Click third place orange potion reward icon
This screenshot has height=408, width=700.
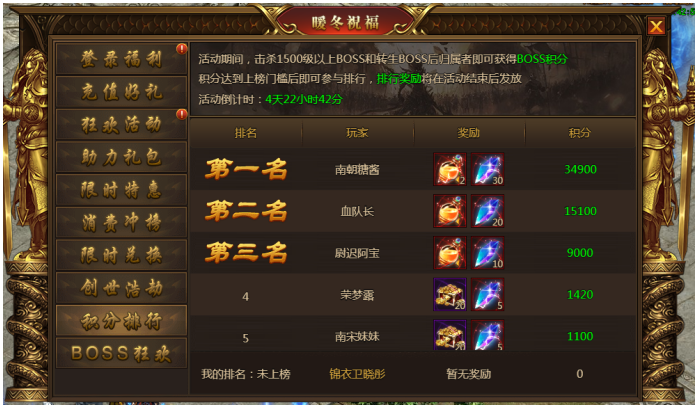(450, 253)
